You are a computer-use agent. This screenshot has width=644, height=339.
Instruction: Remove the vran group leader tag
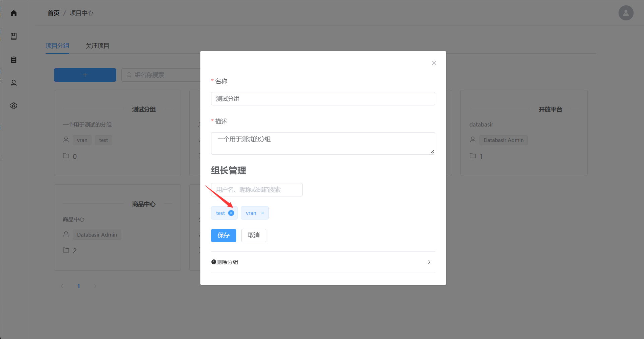[x=262, y=213]
